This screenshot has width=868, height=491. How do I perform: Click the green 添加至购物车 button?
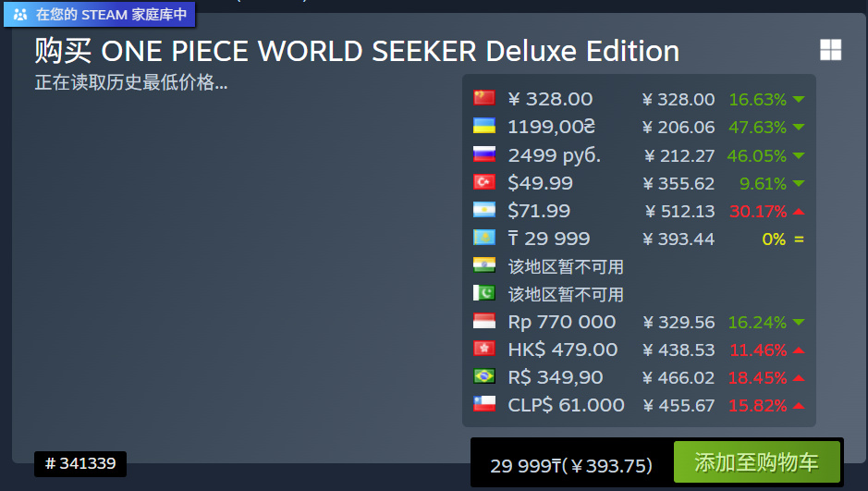[757, 461]
